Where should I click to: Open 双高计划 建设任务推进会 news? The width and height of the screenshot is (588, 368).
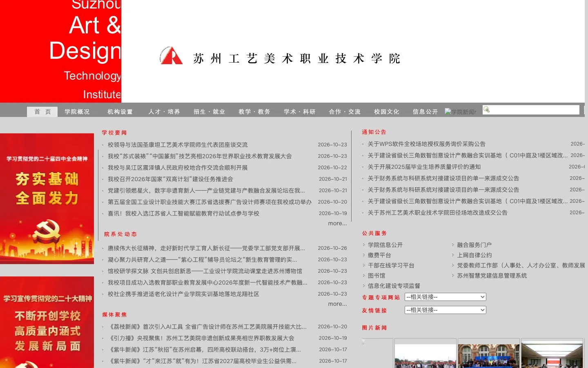[x=170, y=179]
